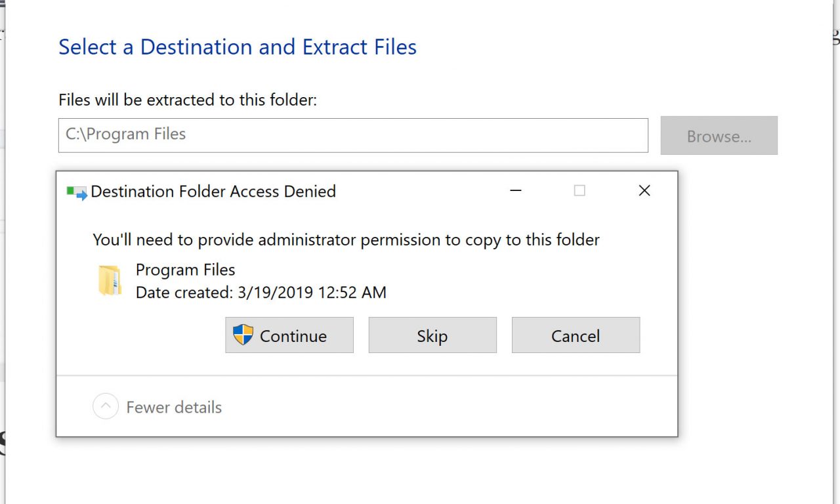Image resolution: width=840 pixels, height=504 pixels.
Task: Click the file-copy icon in dialog title bar
Action: (x=77, y=192)
